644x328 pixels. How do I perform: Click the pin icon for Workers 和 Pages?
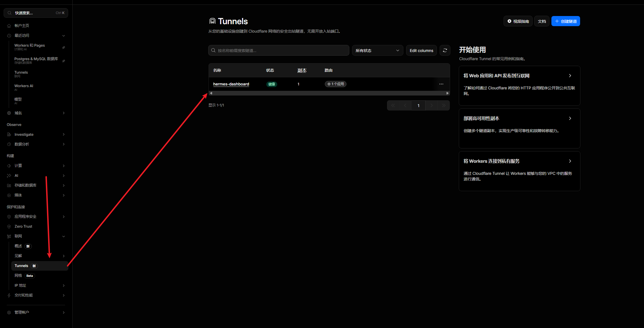point(64,47)
